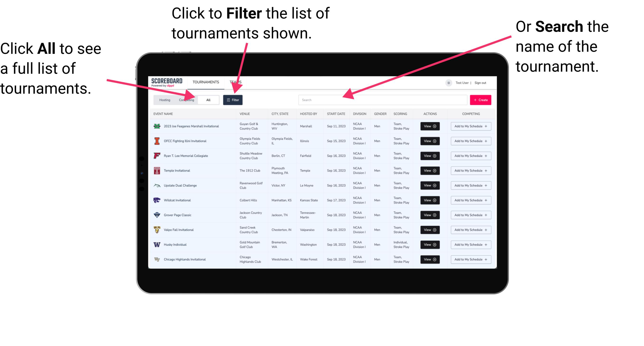Expand Filter options panel
The image size is (644, 346).
233,100
